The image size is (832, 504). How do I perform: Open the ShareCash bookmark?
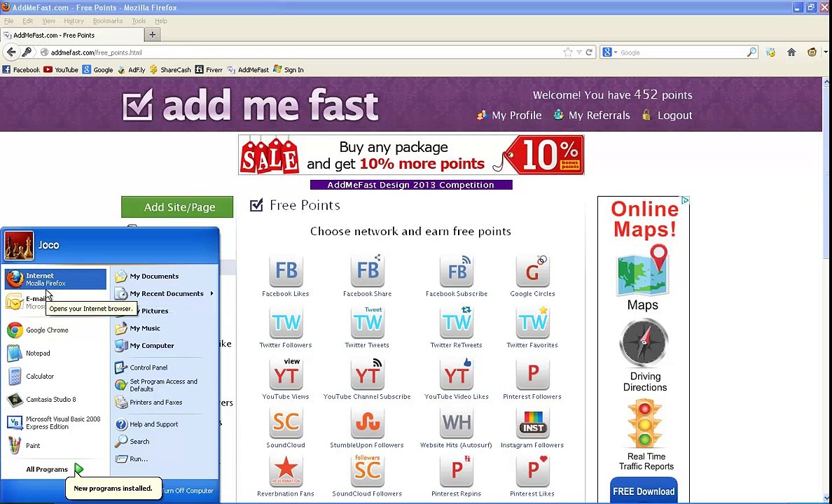170,69
